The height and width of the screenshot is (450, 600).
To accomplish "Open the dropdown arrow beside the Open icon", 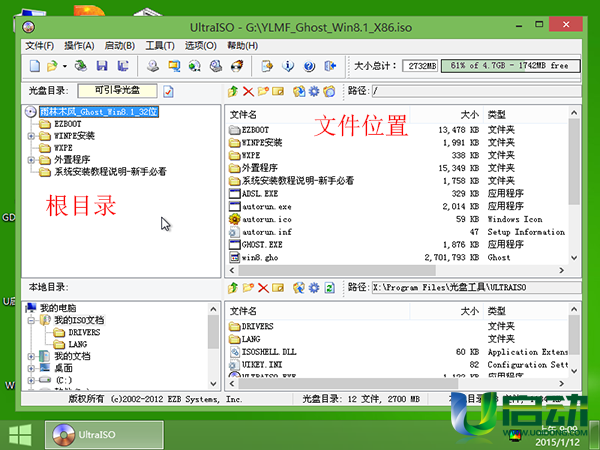I will click(65, 66).
